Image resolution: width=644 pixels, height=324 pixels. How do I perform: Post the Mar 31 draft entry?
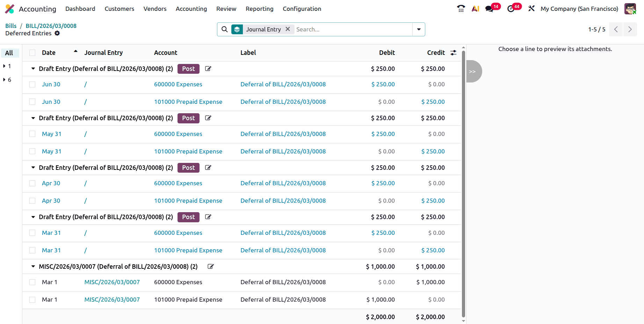[188, 217]
